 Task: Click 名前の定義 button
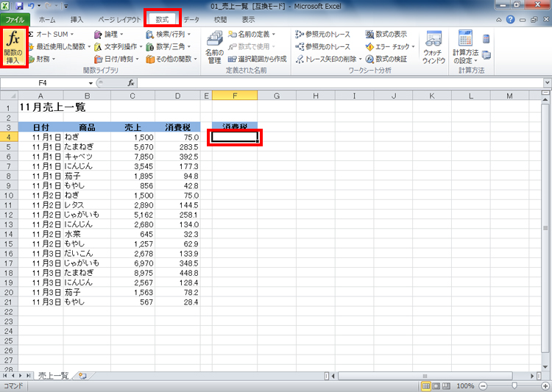point(252,34)
